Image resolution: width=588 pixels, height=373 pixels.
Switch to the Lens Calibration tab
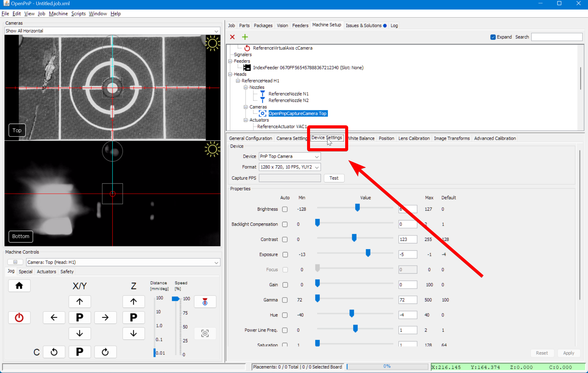(x=414, y=138)
